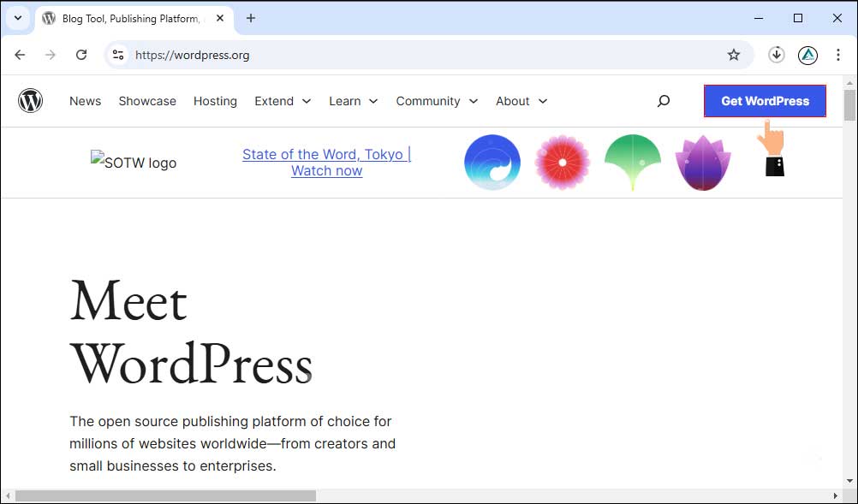Expand the Extend menu chevron
This screenshot has height=504, width=858.
(307, 101)
